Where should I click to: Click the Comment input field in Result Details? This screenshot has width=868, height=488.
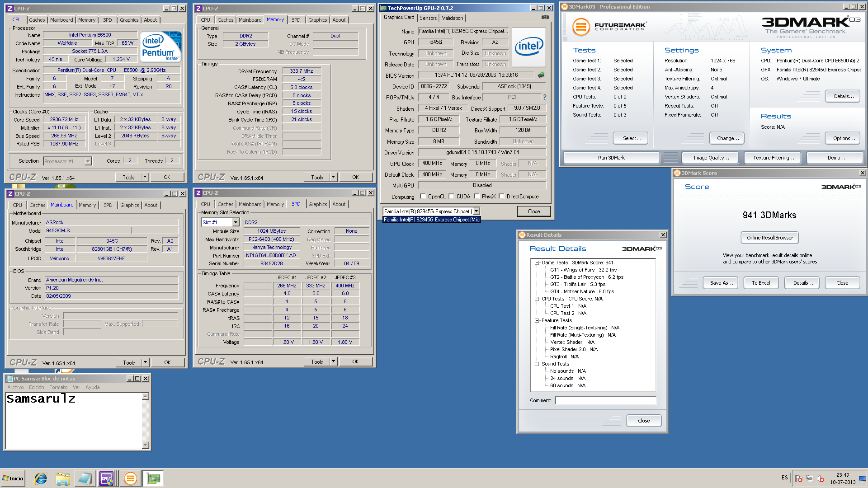(605, 400)
